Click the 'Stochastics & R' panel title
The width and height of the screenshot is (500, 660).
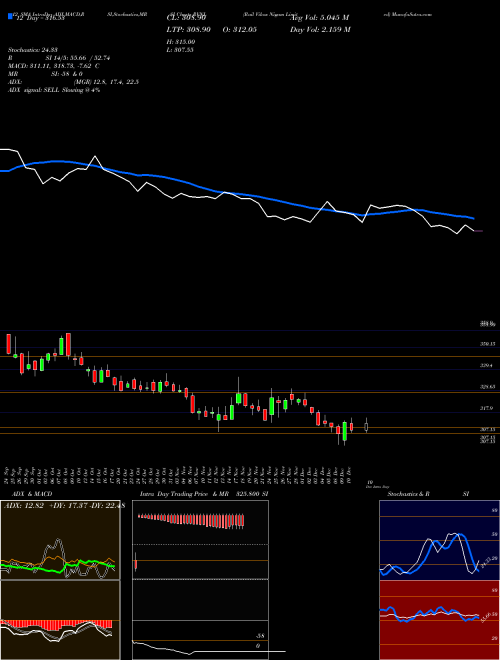tap(408, 494)
